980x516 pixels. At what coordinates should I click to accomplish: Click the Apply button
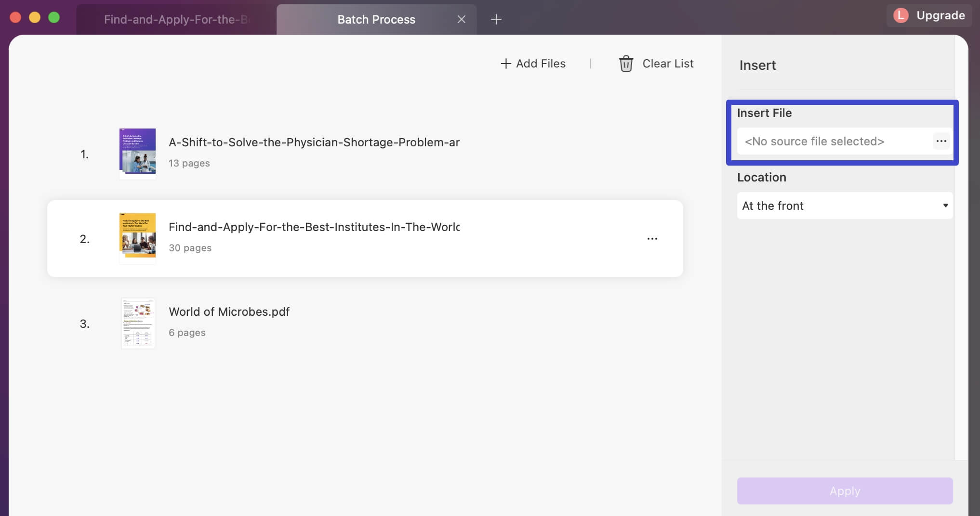[x=844, y=491]
